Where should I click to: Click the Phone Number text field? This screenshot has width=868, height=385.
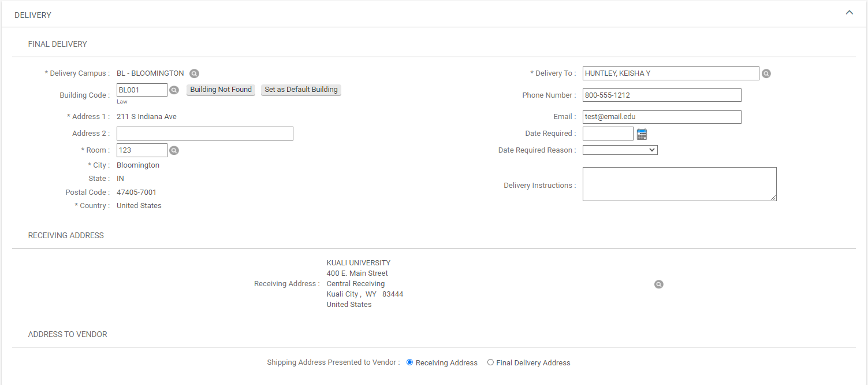click(661, 95)
